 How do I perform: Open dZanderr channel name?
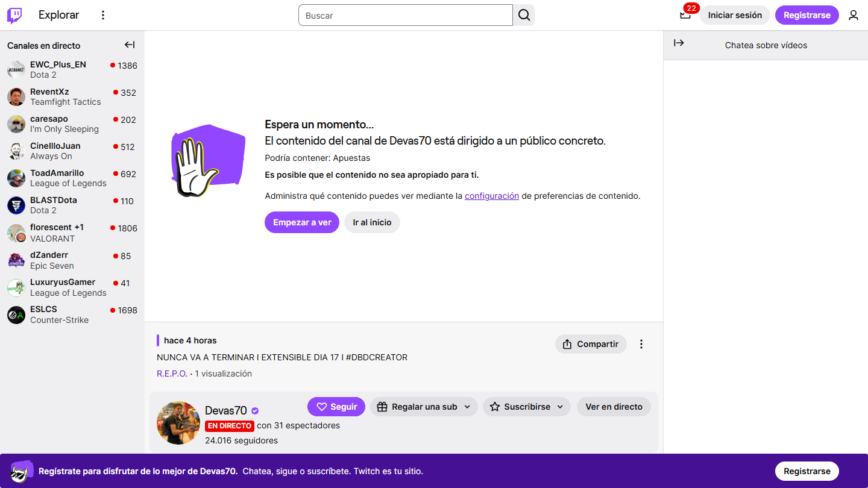click(49, 255)
